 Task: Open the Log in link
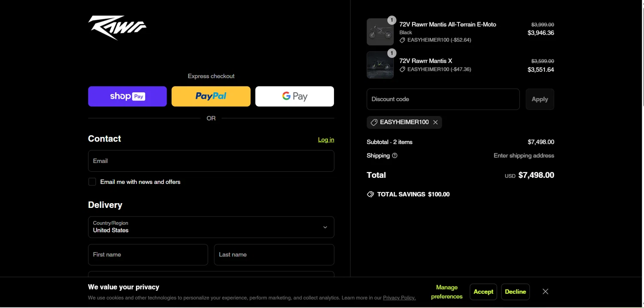click(326, 140)
